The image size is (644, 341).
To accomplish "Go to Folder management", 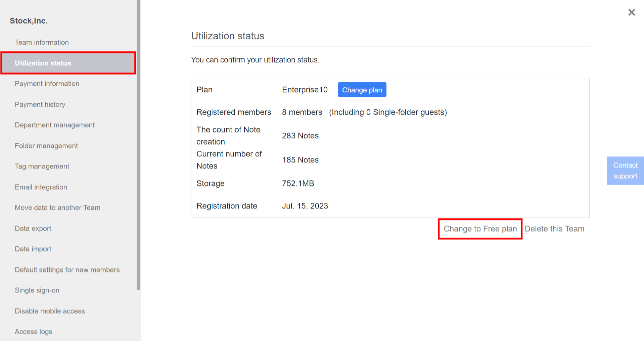I will tap(46, 146).
